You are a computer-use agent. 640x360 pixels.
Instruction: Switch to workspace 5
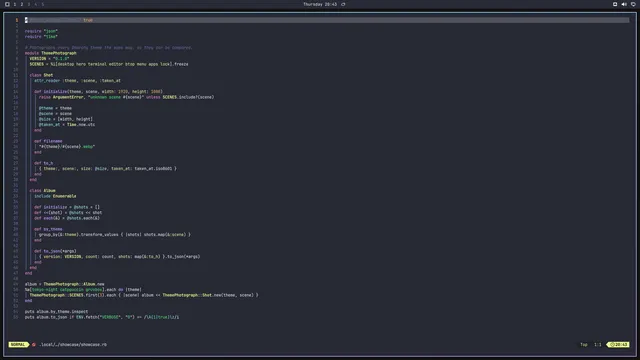42,4
